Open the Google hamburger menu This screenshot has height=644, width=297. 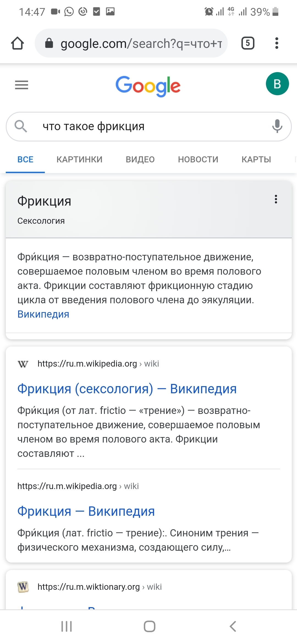click(x=21, y=85)
